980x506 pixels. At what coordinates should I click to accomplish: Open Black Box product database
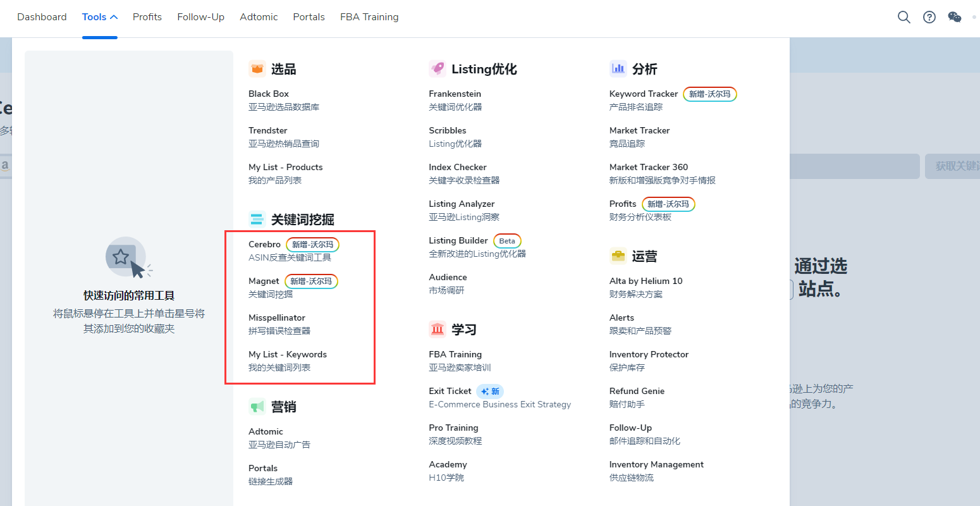(x=269, y=94)
